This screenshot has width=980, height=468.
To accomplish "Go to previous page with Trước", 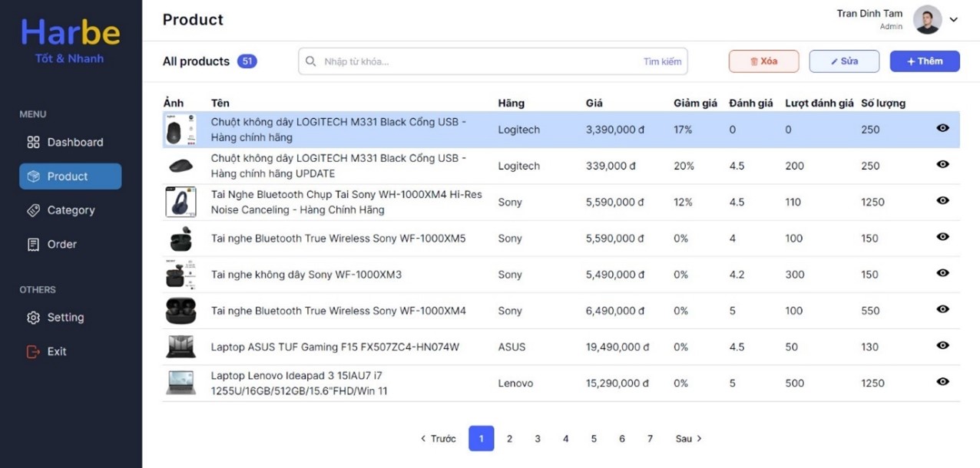I will 438,439.
